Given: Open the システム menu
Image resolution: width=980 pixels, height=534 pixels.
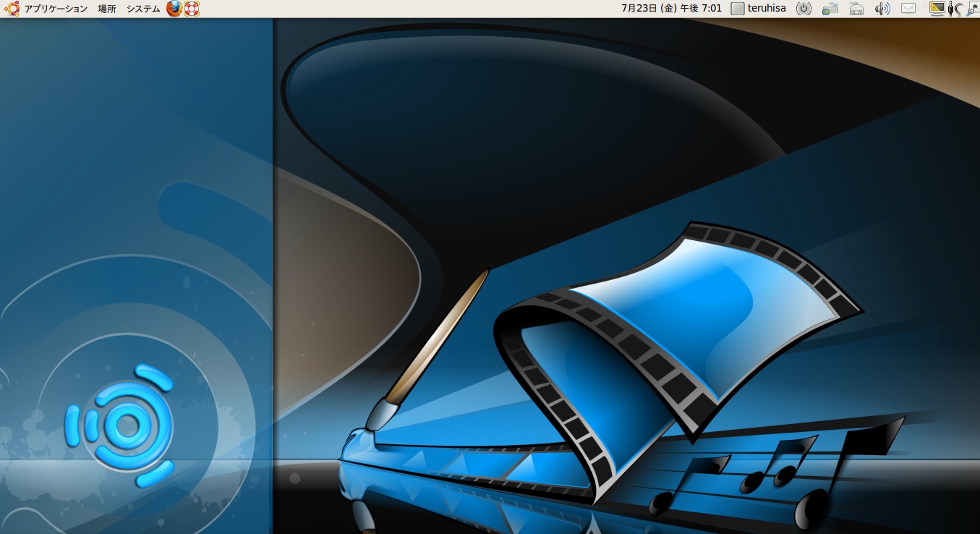Looking at the screenshot, I should tap(143, 9).
